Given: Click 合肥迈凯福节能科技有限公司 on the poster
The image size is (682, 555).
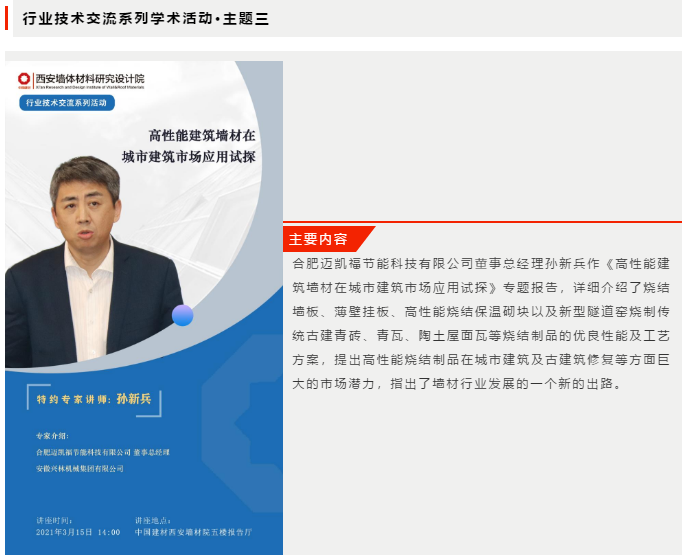Looking at the screenshot, I should click(83, 452).
